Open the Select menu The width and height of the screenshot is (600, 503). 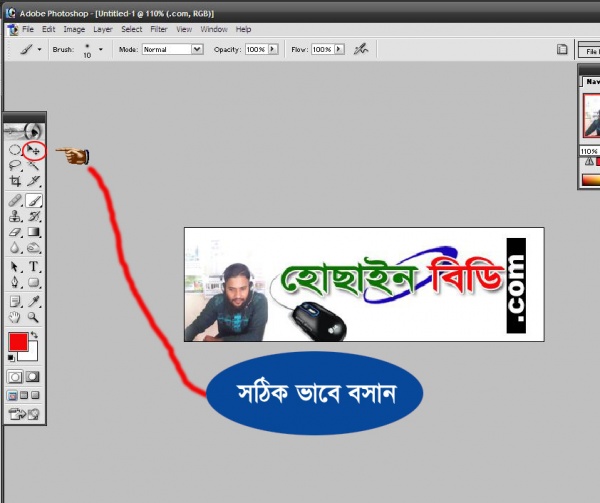click(132, 29)
